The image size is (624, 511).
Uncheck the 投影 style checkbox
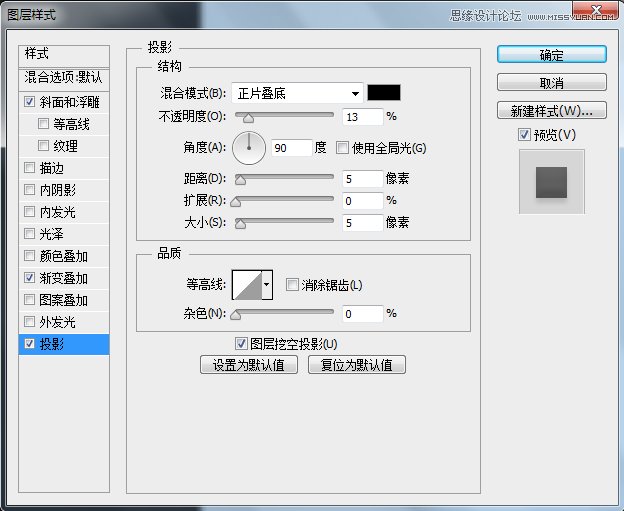[29, 343]
